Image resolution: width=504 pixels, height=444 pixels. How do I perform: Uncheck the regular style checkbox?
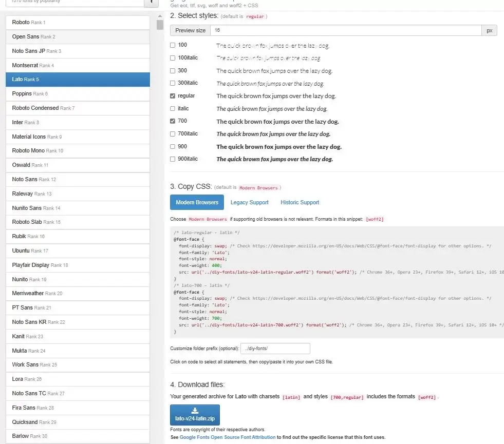pos(173,96)
